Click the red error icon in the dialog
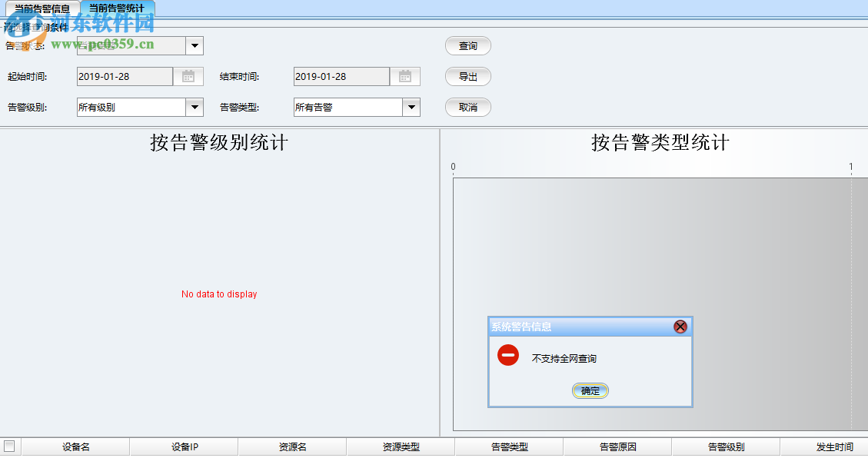Viewport: 868px width, 468px height. 508,355
